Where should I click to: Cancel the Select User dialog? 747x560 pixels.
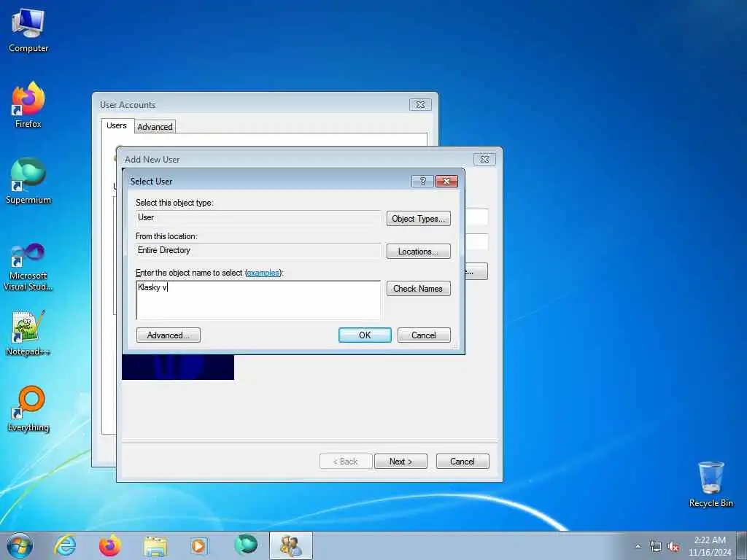point(424,335)
